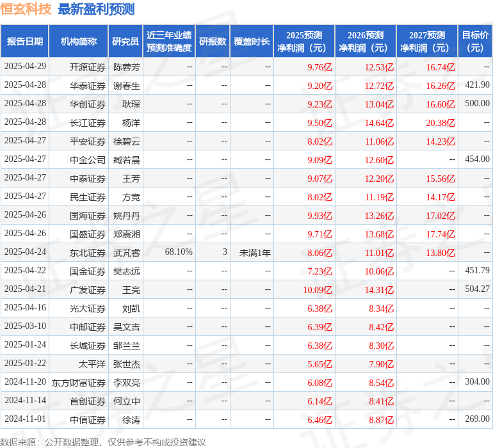
Task: Click the 2024-11-01 report date
Action: point(25,419)
